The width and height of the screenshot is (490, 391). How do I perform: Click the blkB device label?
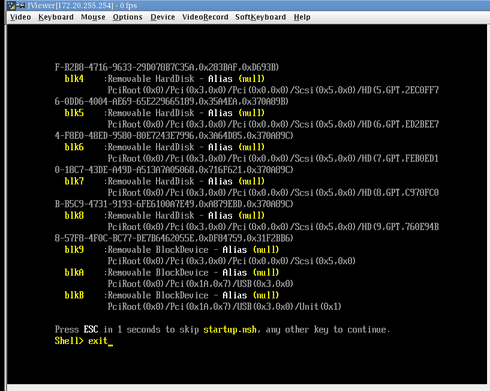(74, 295)
